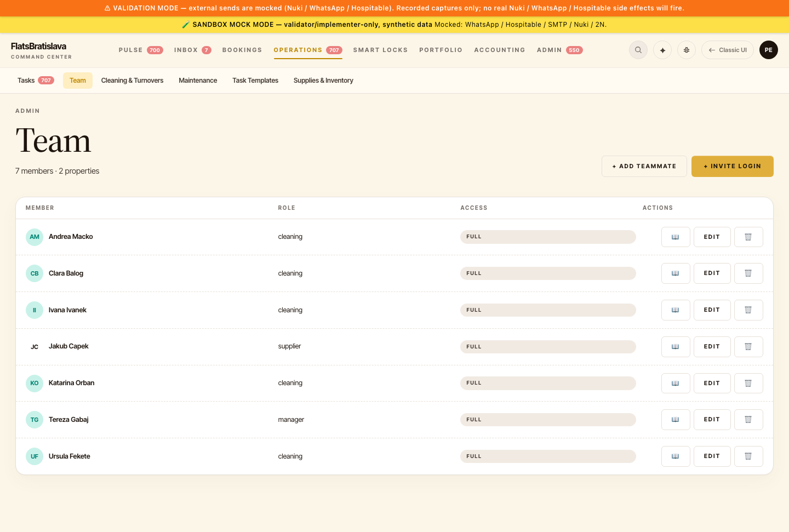Click the bug report icon
Viewport: 789px width, 532px height.
point(687,50)
